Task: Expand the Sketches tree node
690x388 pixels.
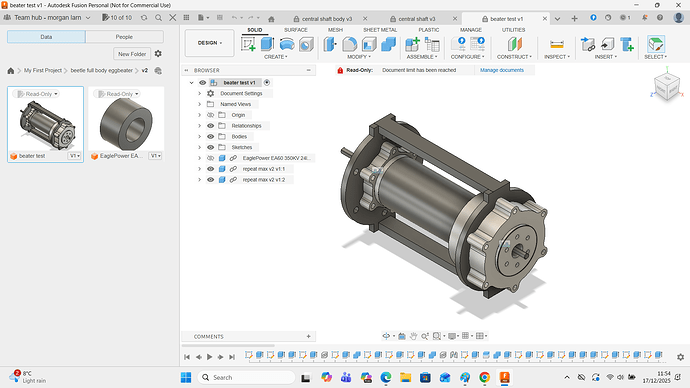Action: [199, 147]
